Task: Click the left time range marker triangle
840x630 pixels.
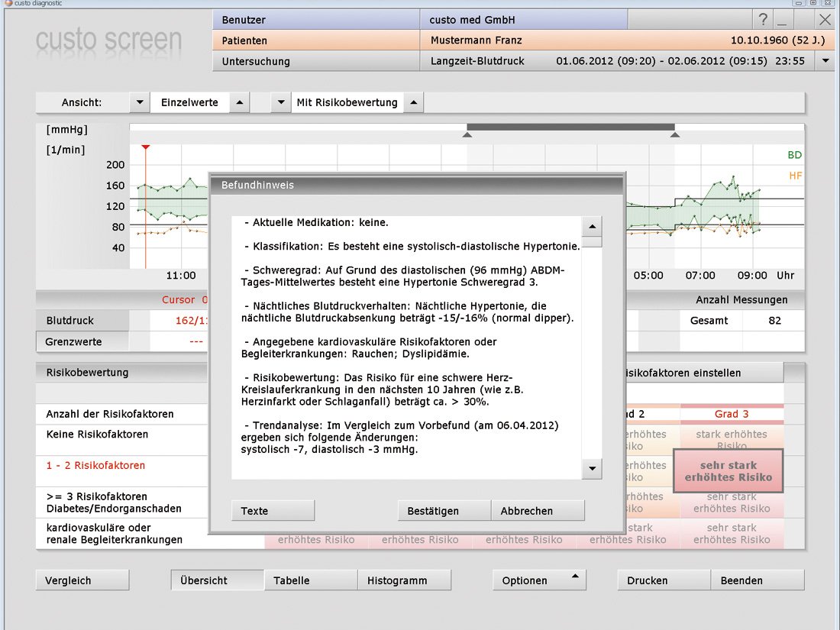Action: point(467,135)
